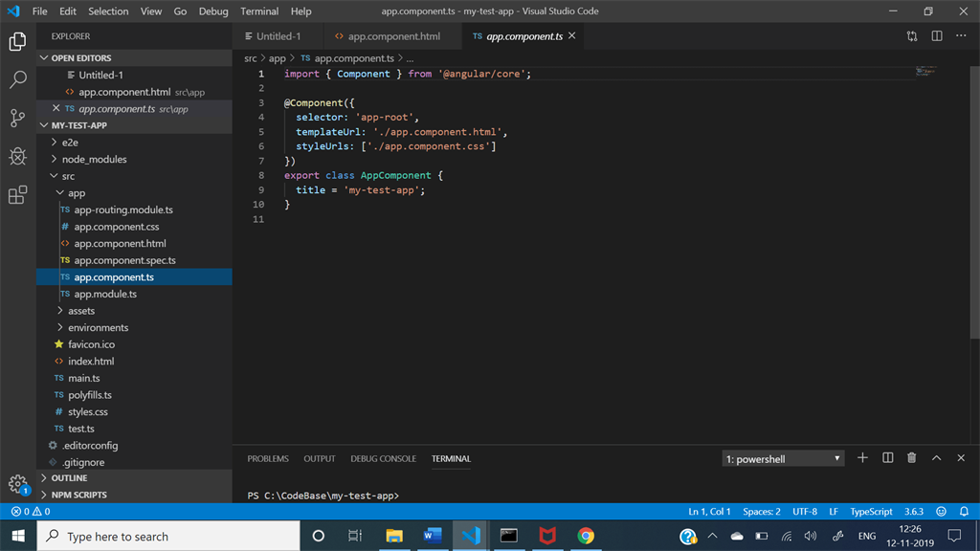Kill the terminal with trash icon
Screen dimensions: 980x551
(911, 458)
